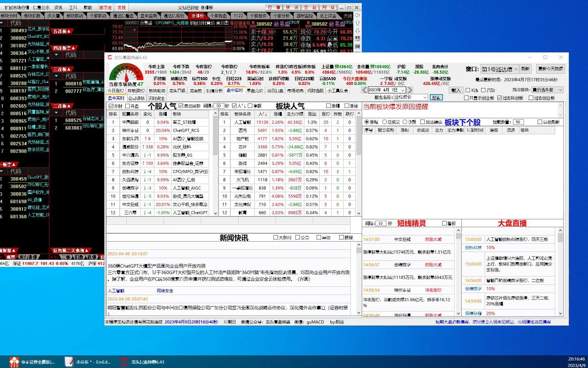Toggle 自动刷新 checkbox in 个股人气
Viewport: 588px width, 368px height.
point(181,106)
